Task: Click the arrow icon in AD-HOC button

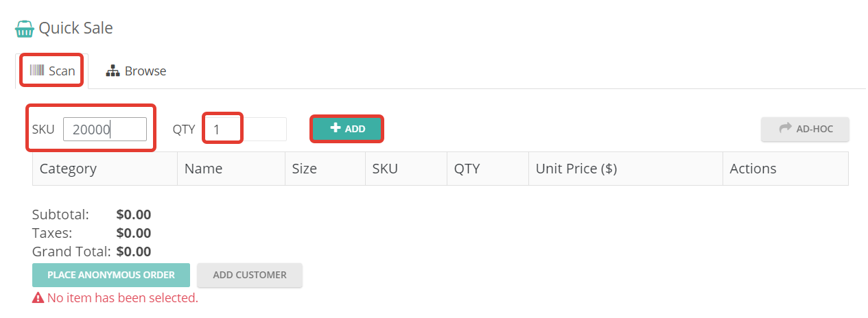Action: tap(786, 128)
